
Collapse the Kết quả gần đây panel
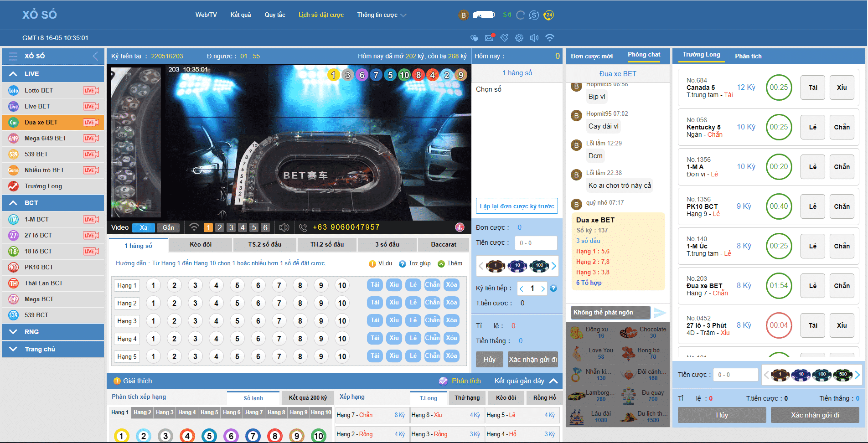pos(553,381)
